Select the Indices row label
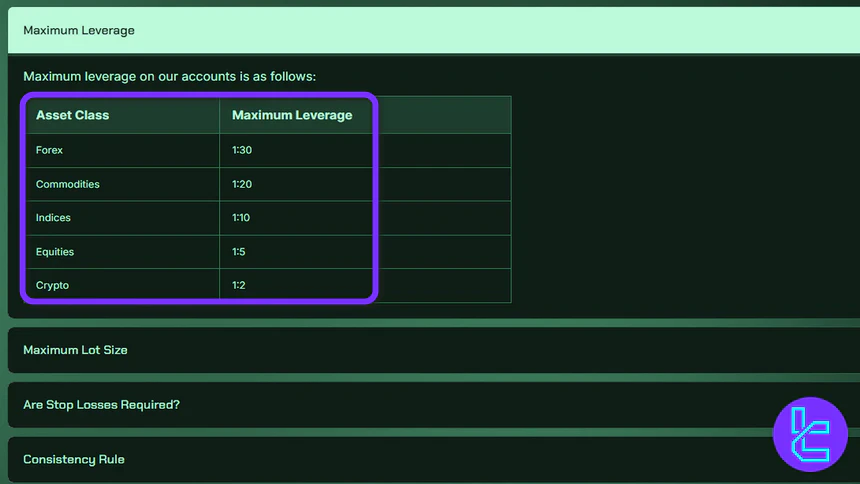This screenshot has width=860, height=484. click(53, 218)
